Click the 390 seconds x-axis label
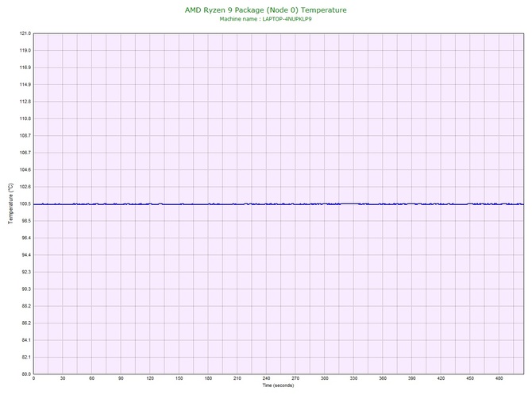Viewport: 532px width, 399px height. [x=411, y=378]
